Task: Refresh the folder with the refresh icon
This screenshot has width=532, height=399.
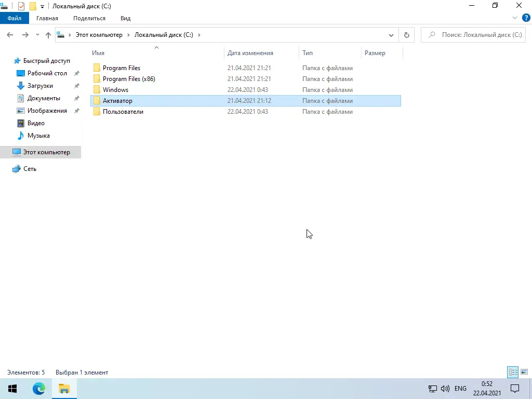Action: 406,35
